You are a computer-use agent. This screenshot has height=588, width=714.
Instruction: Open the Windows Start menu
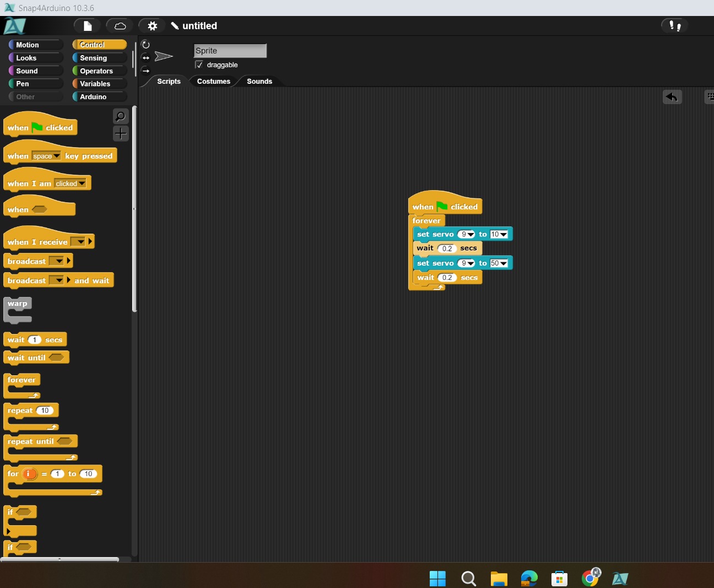pyautogui.click(x=437, y=578)
